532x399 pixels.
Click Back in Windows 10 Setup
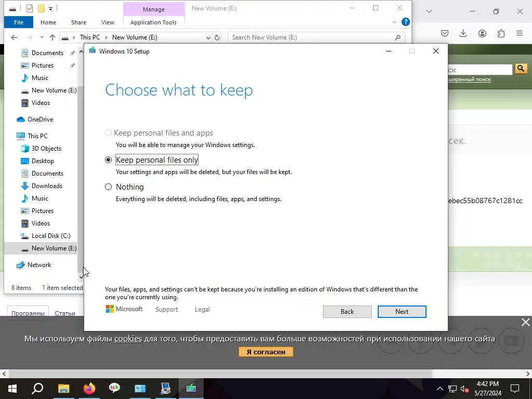coord(347,312)
